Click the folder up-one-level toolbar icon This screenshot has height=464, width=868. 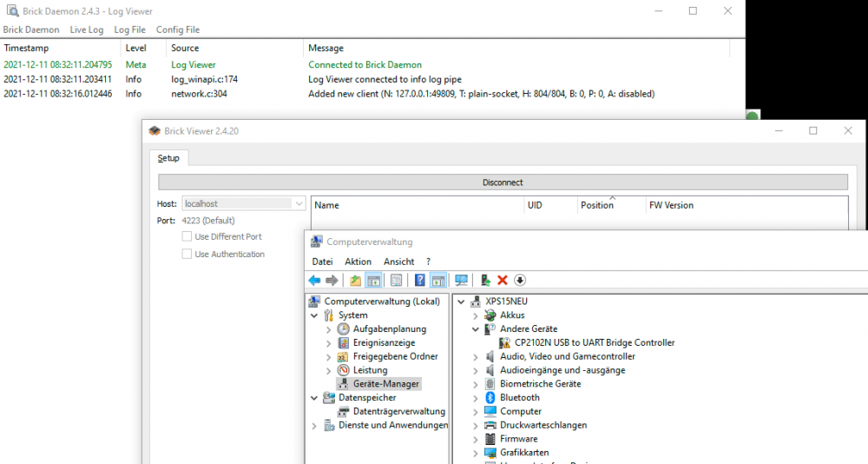(x=355, y=280)
